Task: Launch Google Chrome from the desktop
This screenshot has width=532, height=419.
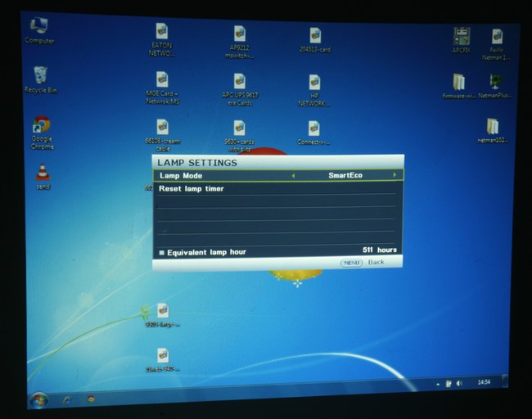Action: [x=42, y=133]
